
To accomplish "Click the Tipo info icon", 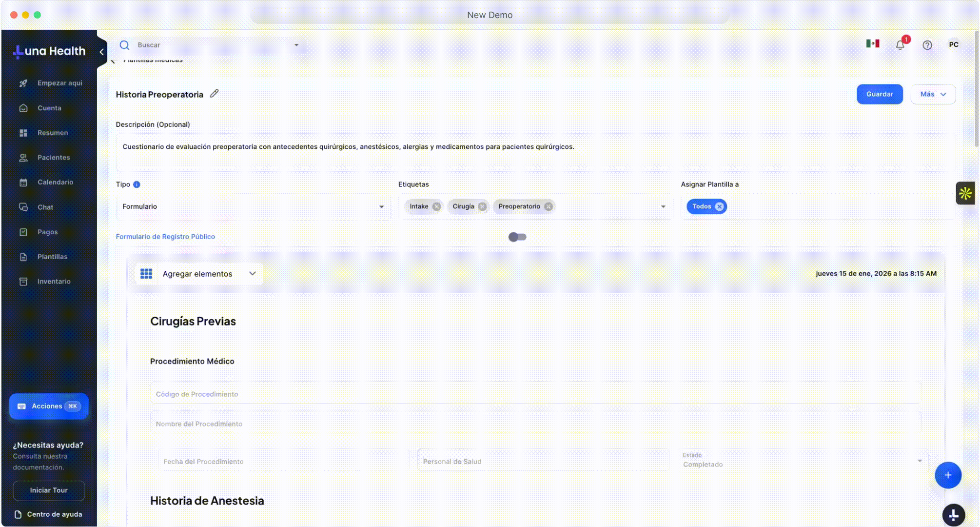I will point(137,184).
